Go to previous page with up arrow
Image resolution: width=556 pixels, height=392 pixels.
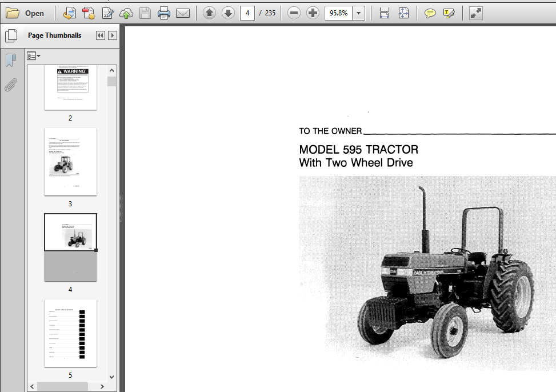click(209, 14)
